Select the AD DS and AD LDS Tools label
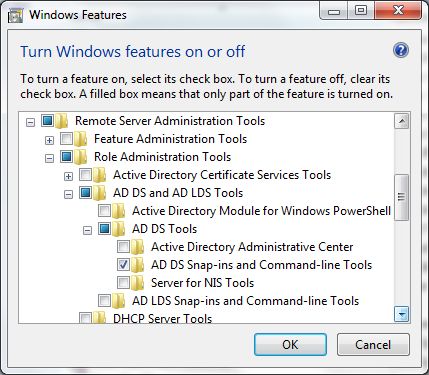The width and height of the screenshot is (429, 375). point(178,193)
